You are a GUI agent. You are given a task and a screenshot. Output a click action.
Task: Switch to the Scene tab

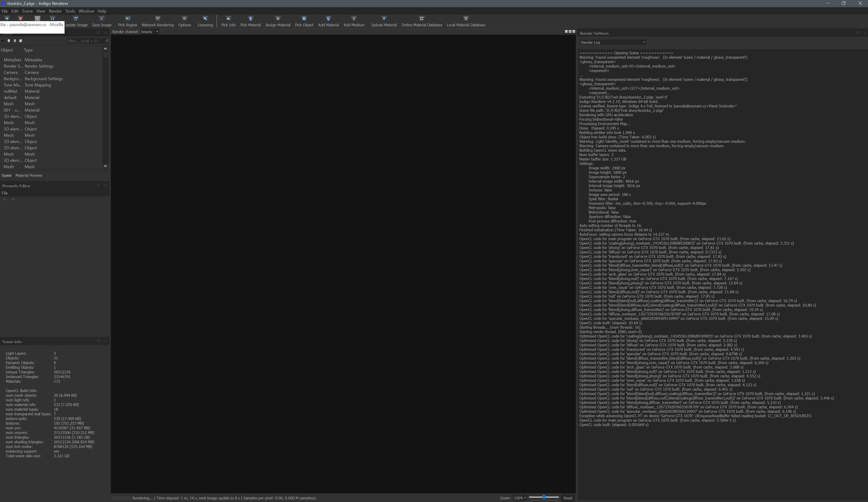(x=7, y=175)
